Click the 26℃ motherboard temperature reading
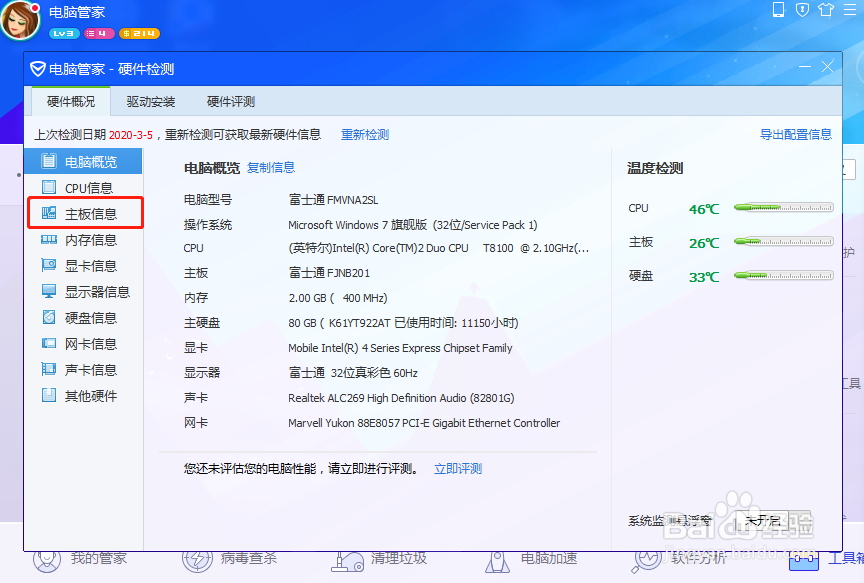This screenshot has height=583, width=864. pos(704,243)
